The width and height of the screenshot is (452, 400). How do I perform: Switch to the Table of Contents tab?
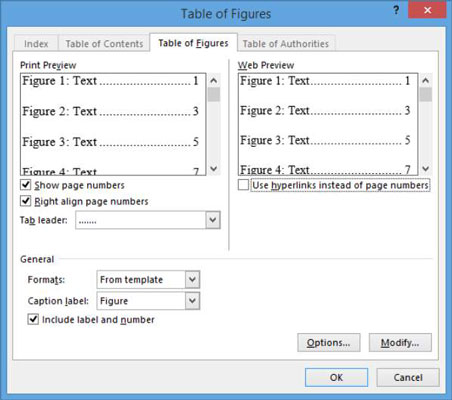coord(104,44)
